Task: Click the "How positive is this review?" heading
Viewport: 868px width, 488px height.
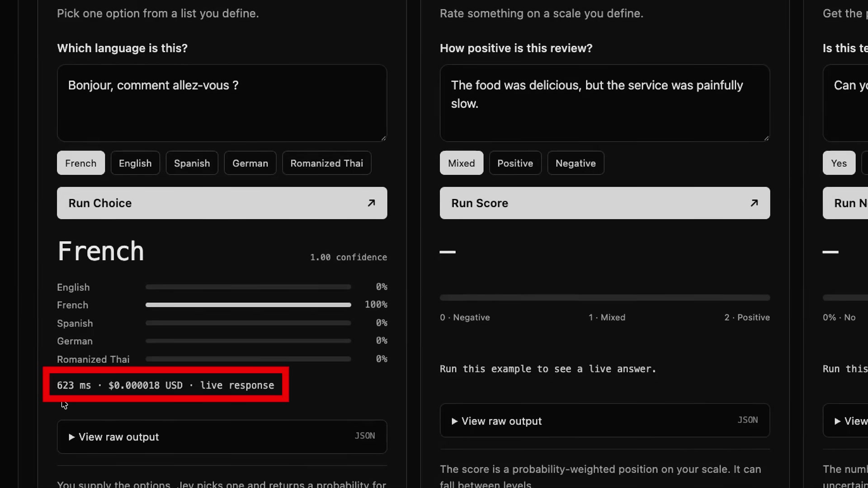Action: (x=516, y=48)
